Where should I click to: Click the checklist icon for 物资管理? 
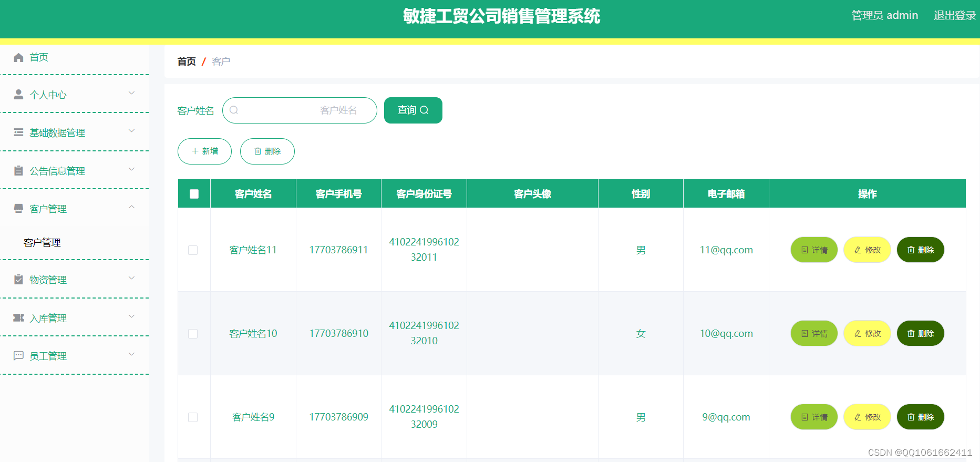[x=18, y=280]
